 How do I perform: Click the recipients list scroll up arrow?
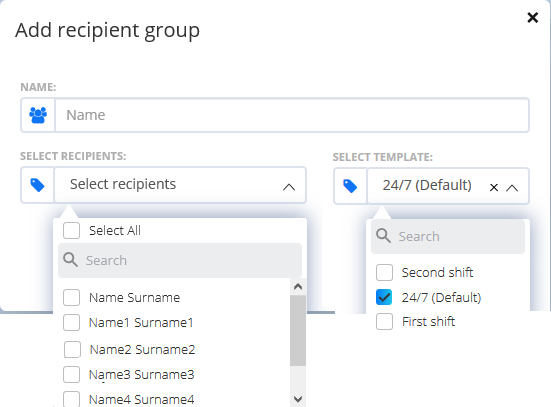point(298,287)
